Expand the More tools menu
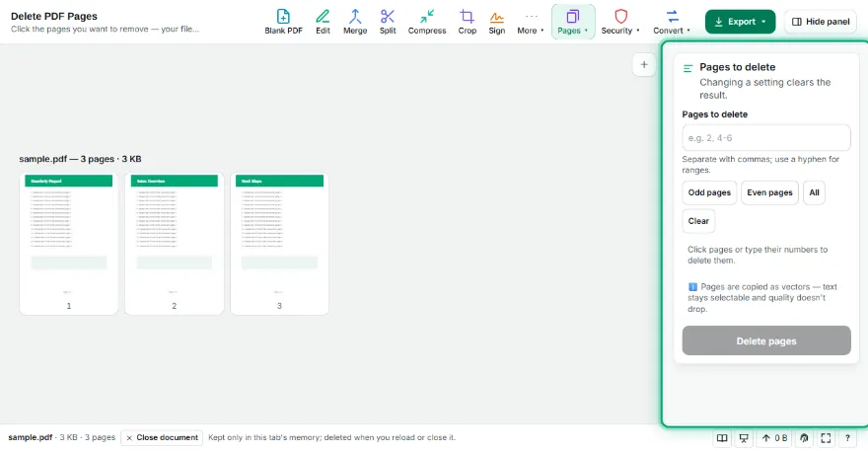Viewport: 868px width, 451px height. click(531, 22)
